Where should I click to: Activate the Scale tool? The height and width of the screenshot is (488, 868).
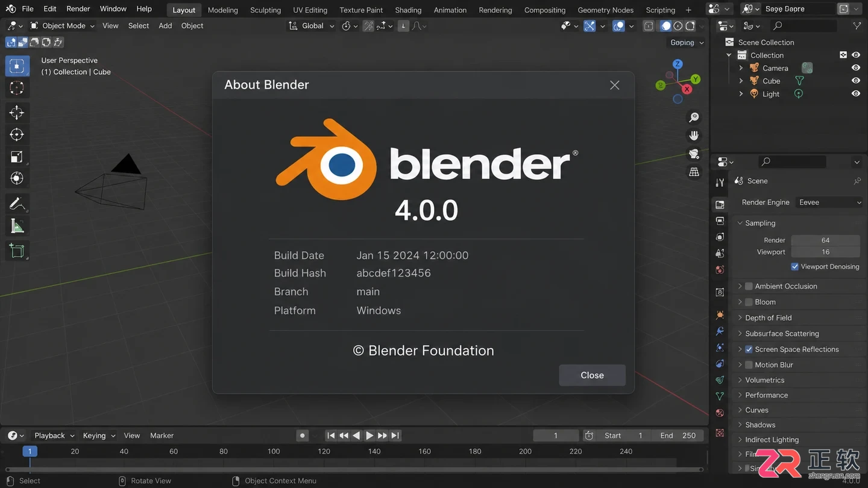point(17,157)
